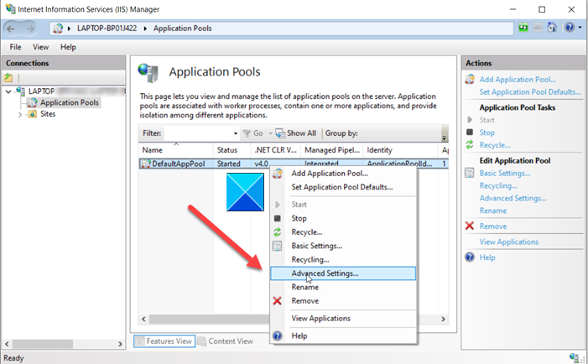
Task: Click the pool list scroll-right arrow
Action: coord(443,319)
